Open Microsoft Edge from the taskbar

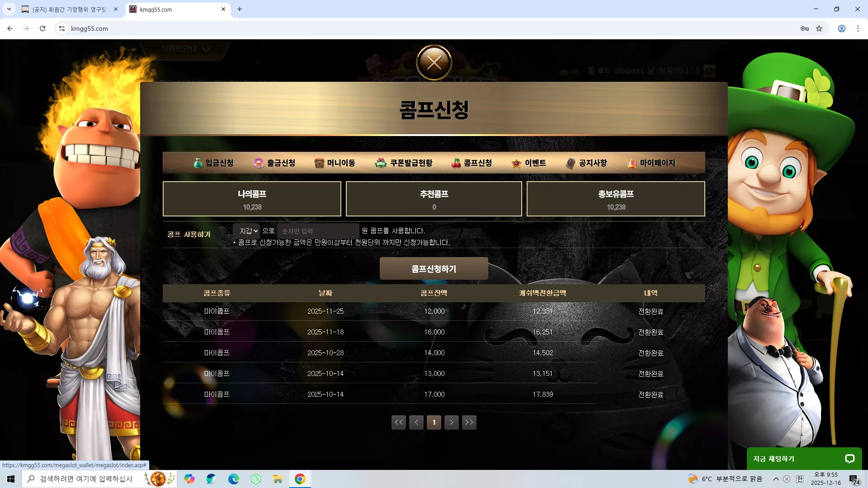point(234,479)
